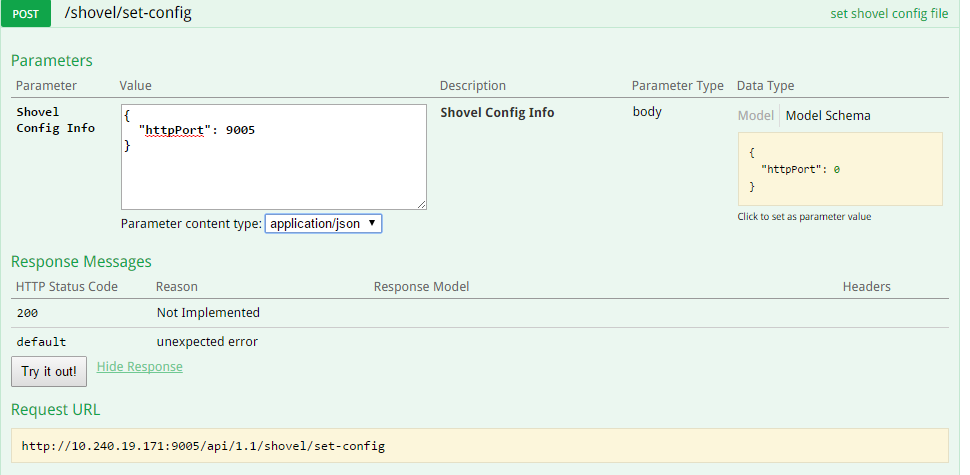Image resolution: width=970 pixels, height=475 pixels.
Task: Click the Parameters section heading
Action: (x=52, y=61)
